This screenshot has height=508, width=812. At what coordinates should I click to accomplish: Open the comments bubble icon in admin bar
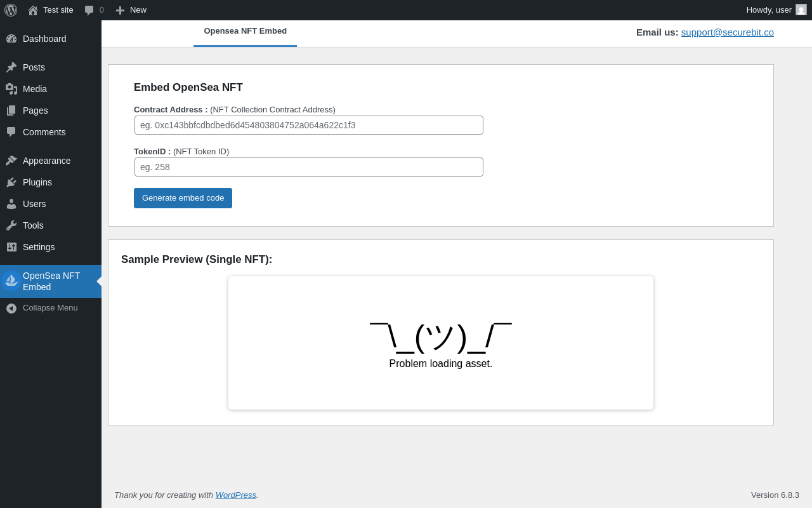tap(89, 10)
